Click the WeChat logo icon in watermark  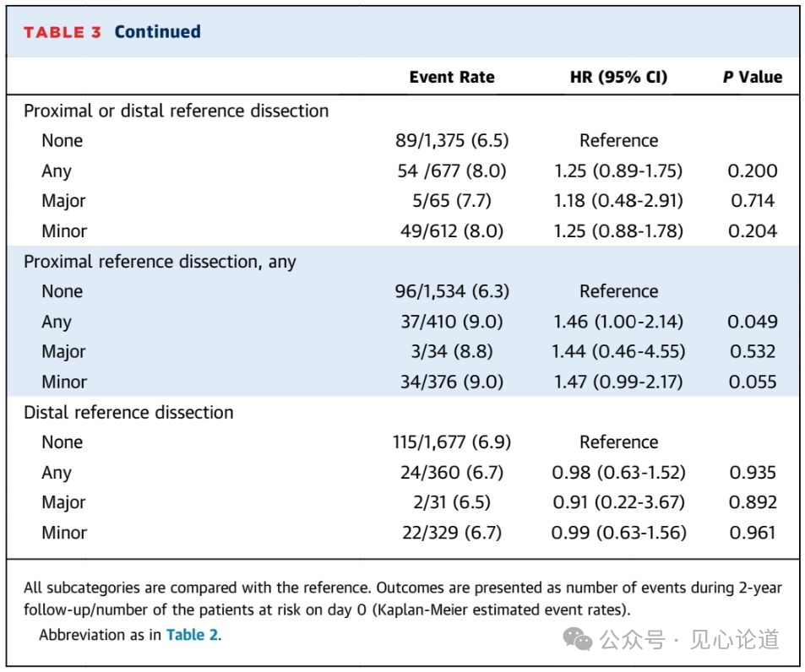coord(578,640)
